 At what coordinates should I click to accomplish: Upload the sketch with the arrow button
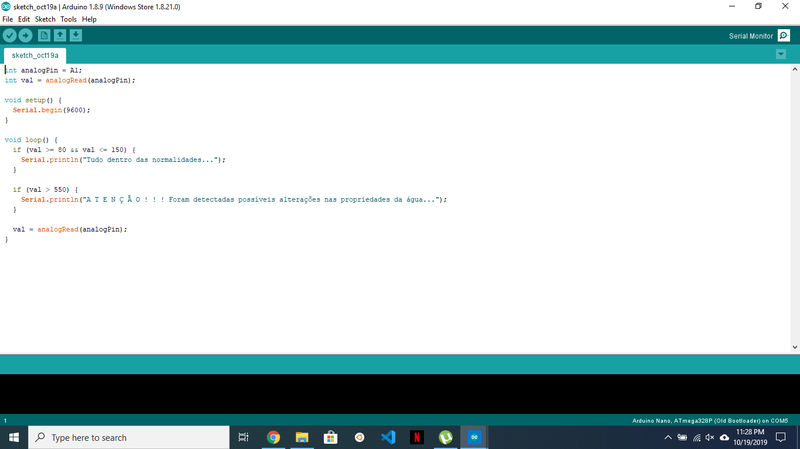(x=26, y=36)
